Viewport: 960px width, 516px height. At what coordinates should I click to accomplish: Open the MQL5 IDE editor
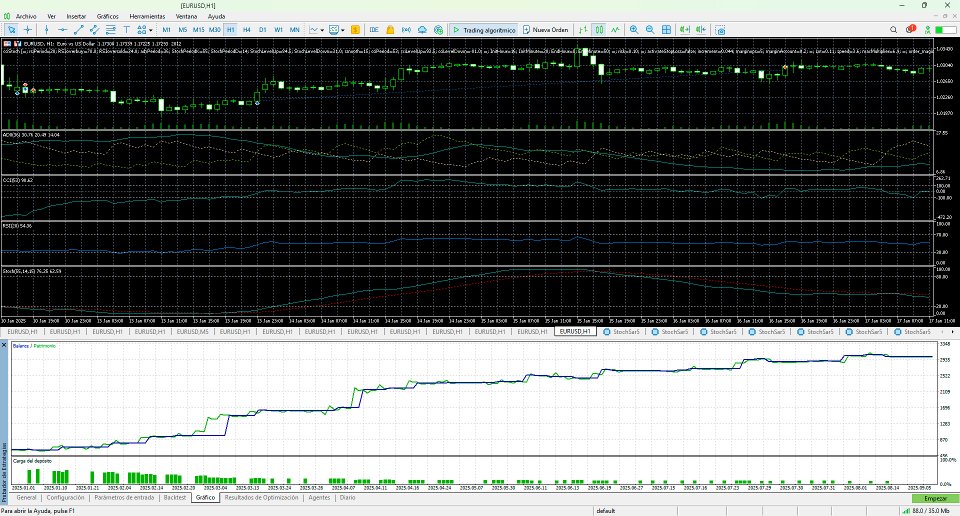374,30
